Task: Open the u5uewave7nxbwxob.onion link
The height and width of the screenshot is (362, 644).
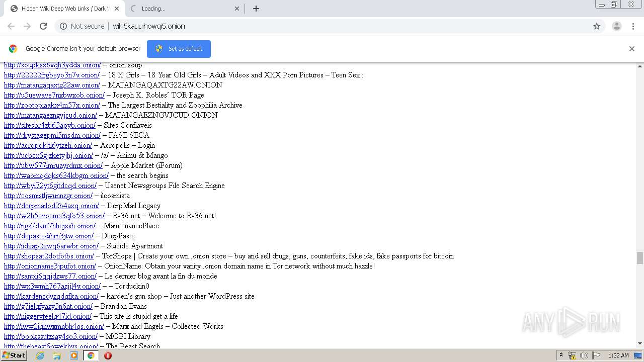Action: (54, 95)
